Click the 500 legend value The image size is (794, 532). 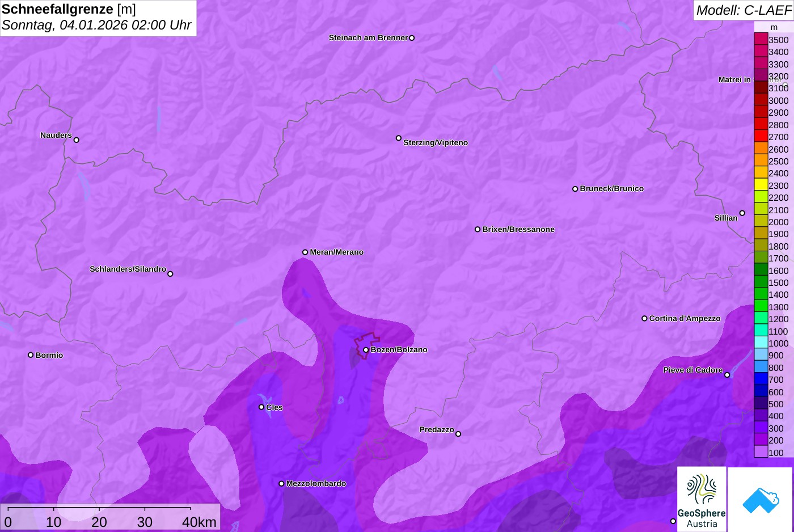point(776,404)
